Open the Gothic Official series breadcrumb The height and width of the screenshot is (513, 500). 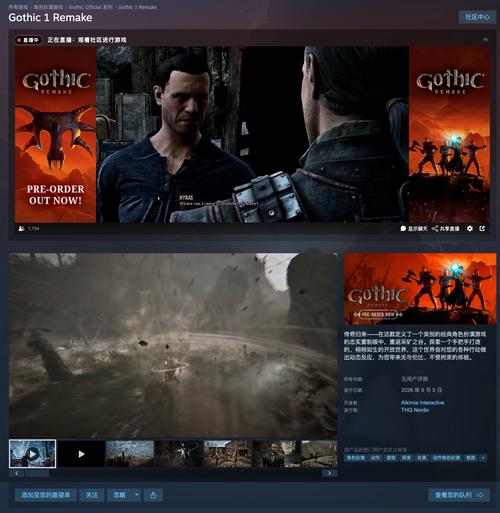[91, 7]
